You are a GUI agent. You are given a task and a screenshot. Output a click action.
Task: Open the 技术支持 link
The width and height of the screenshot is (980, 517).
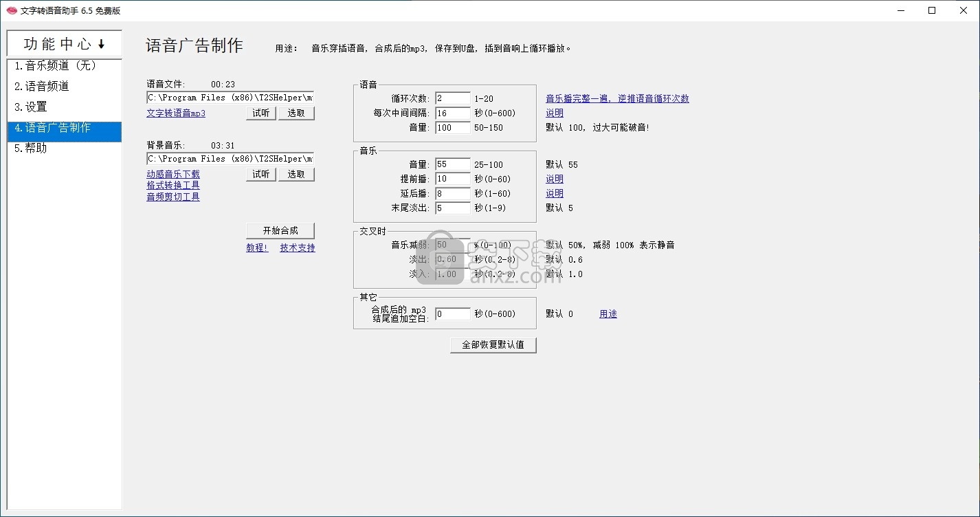pos(298,248)
